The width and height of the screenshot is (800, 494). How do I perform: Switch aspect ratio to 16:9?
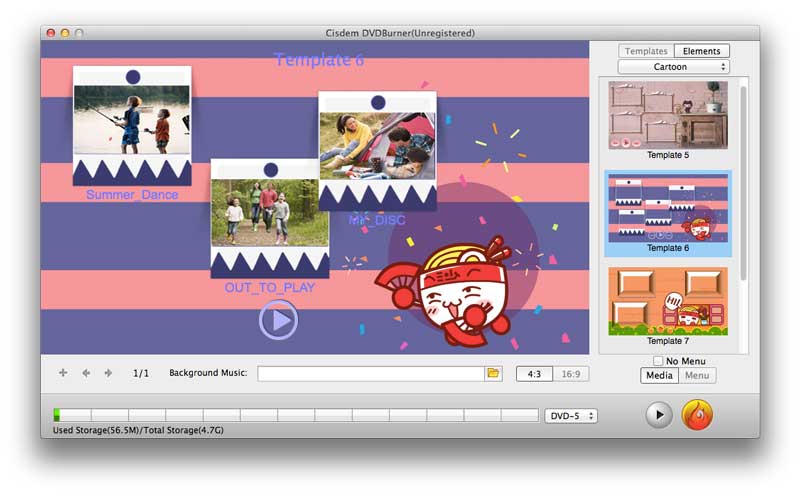tap(571, 374)
